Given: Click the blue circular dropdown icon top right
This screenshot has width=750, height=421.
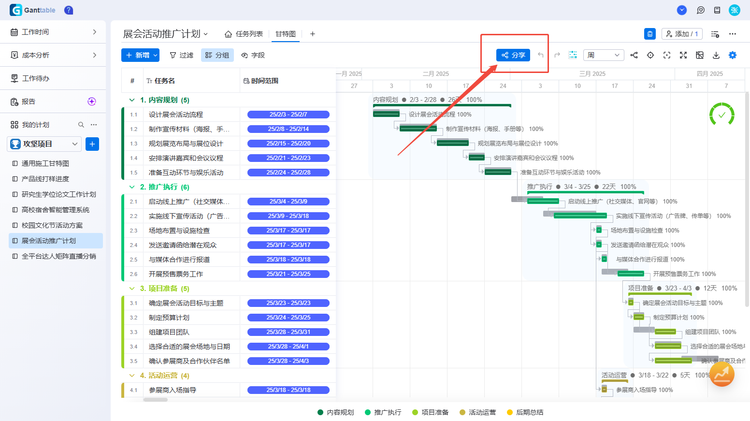Looking at the screenshot, I should [682, 10].
